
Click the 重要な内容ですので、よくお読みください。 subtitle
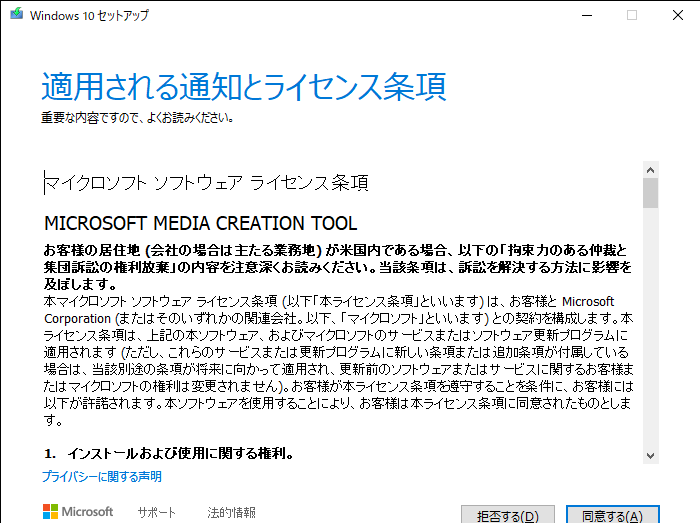(137, 118)
